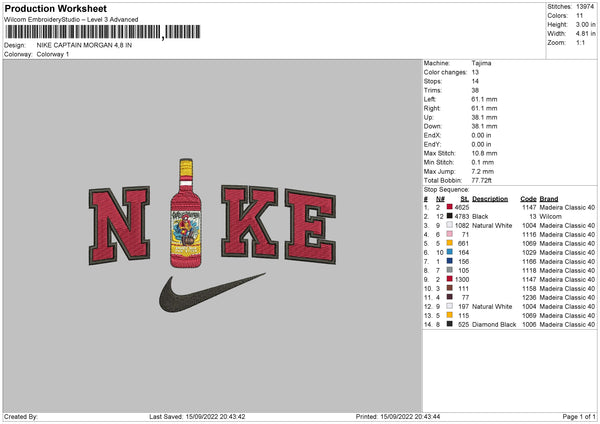Select thread code '1116' in row 4
Screen dimensions: 600x424
point(529,234)
